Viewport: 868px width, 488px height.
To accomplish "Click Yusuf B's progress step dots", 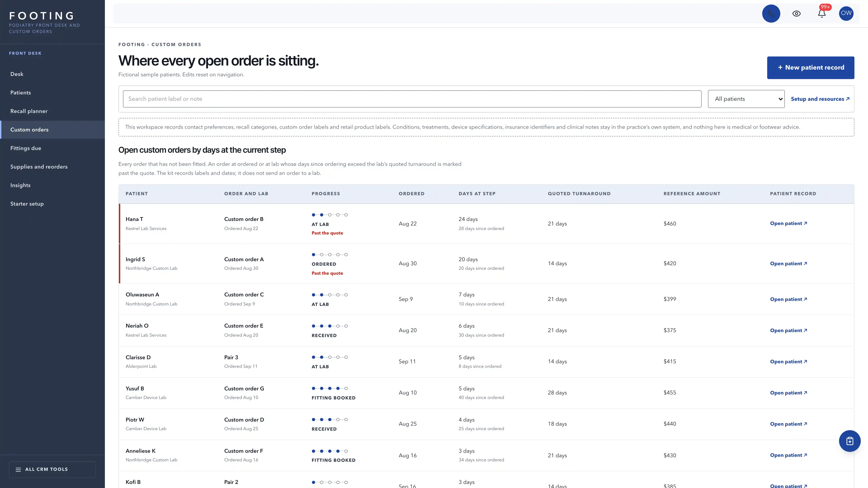I will [x=330, y=388].
